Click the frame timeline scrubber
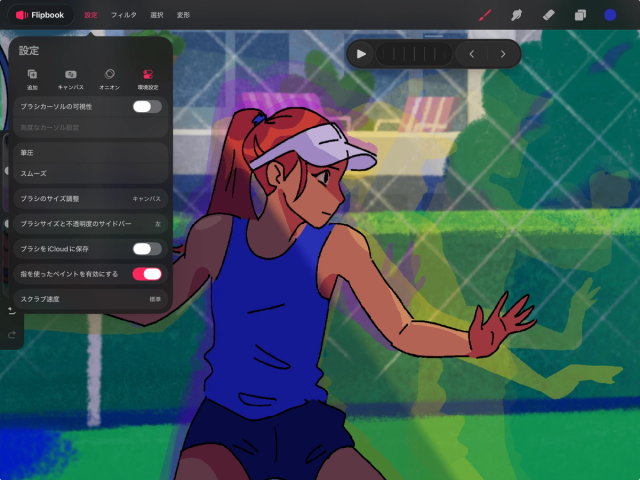This screenshot has width=640, height=480. tap(413, 54)
